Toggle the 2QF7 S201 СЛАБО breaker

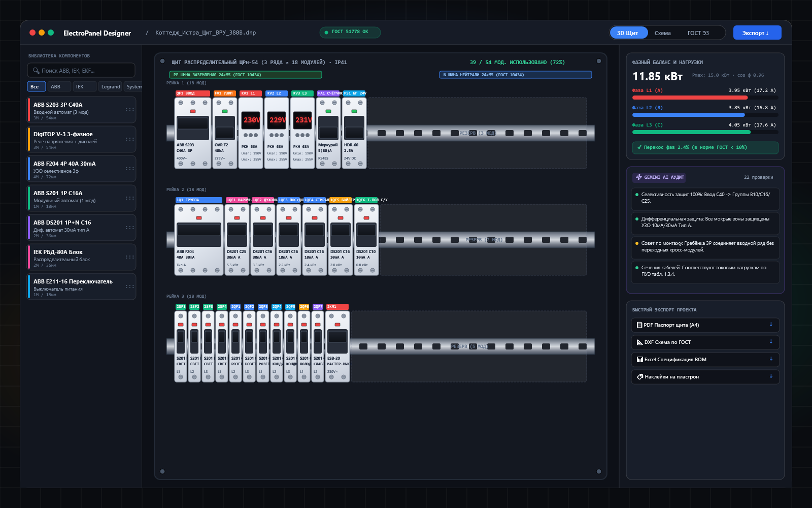(318, 341)
